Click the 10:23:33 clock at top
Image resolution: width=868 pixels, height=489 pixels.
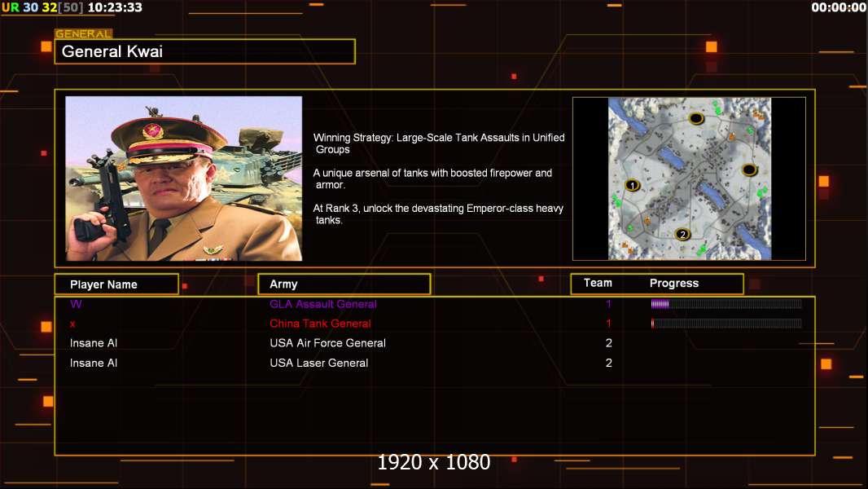(x=115, y=7)
